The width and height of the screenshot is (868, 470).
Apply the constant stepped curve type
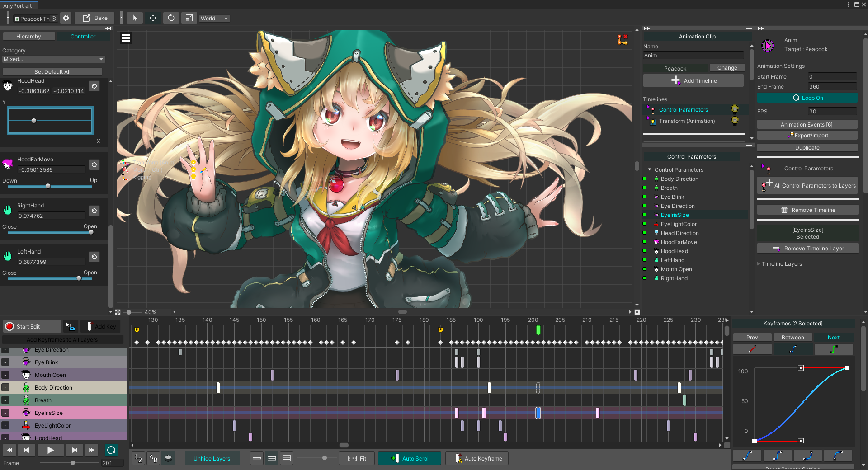pos(834,349)
